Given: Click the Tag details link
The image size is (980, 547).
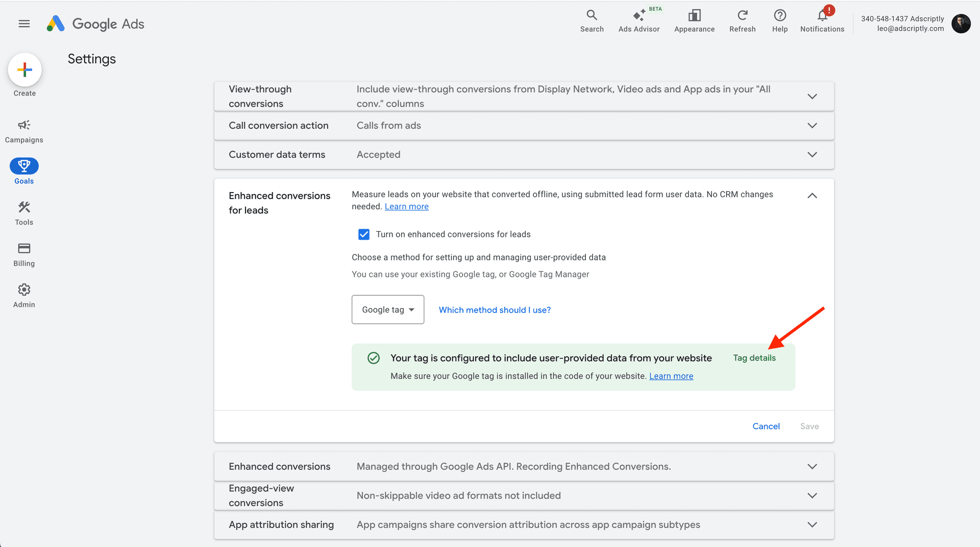Looking at the screenshot, I should (754, 358).
